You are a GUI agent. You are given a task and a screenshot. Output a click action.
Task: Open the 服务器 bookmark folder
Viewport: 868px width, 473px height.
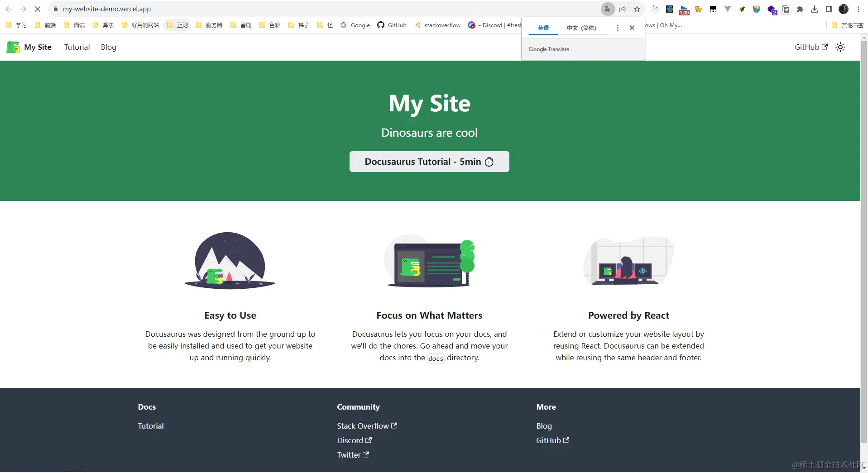[x=209, y=25]
